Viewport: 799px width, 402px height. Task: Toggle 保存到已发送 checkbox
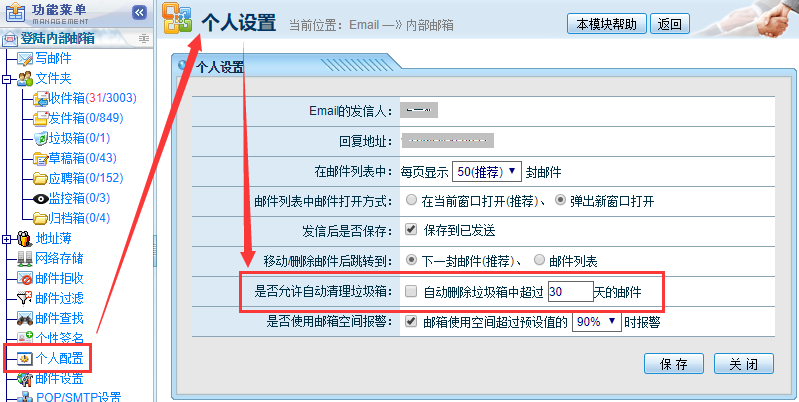pos(411,230)
